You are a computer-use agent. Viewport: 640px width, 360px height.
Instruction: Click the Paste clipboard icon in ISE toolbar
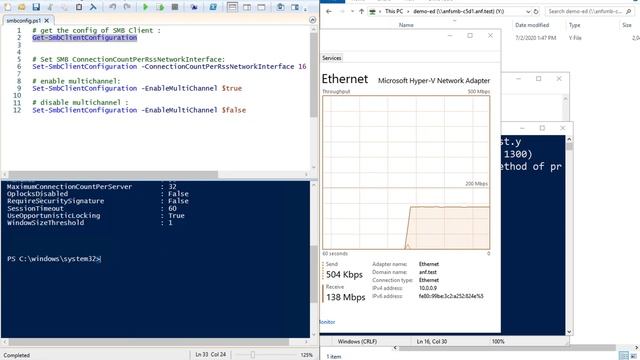tap(79, 7)
